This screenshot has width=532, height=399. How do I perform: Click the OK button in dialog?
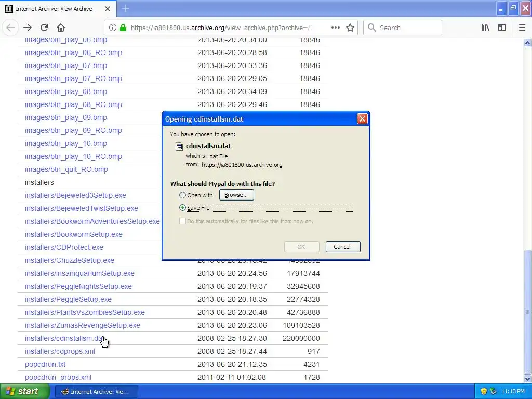click(302, 247)
